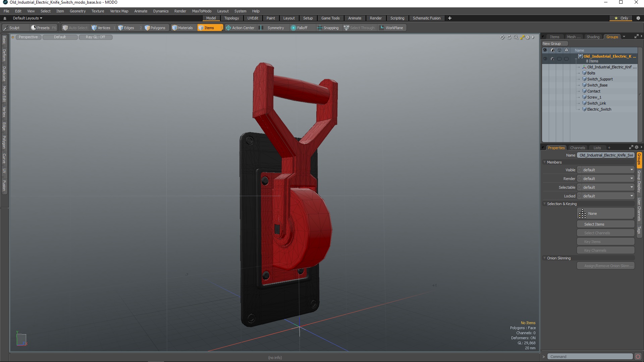
Task: Switch to the UVEdit layout tab
Action: pyautogui.click(x=253, y=18)
